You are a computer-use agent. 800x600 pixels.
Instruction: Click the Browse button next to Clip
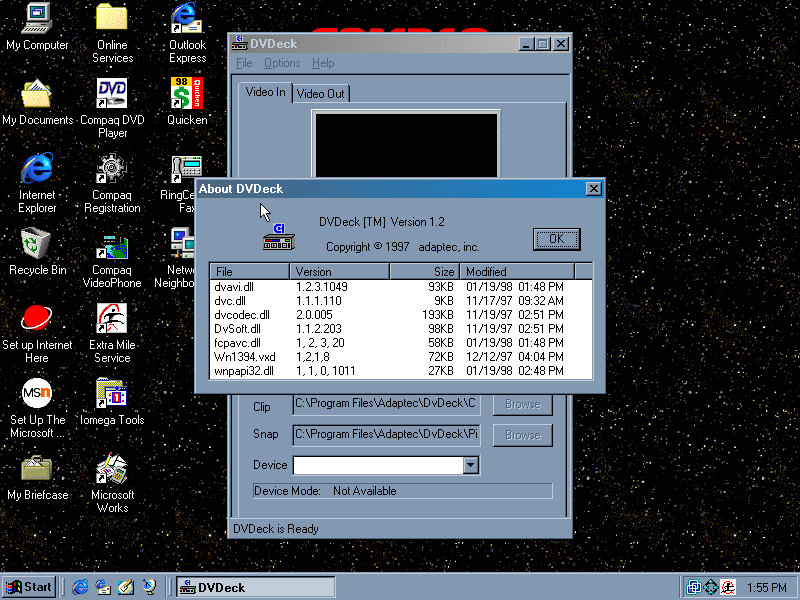pyautogui.click(x=522, y=404)
